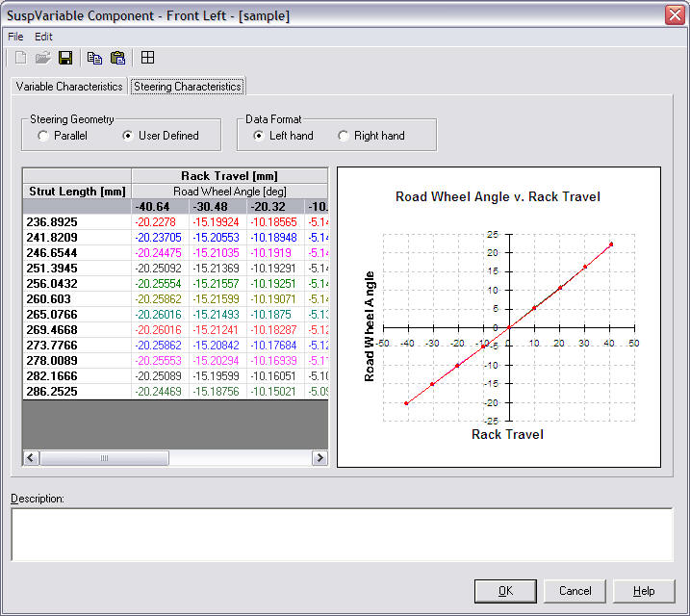This screenshot has width=690, height=616.
Task: Click the Rack Travel [mm] header
Action: 229,176
